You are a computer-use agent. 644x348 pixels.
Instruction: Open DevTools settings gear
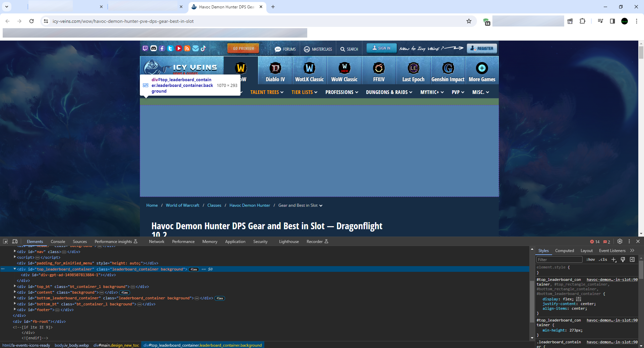click(620, 241)
